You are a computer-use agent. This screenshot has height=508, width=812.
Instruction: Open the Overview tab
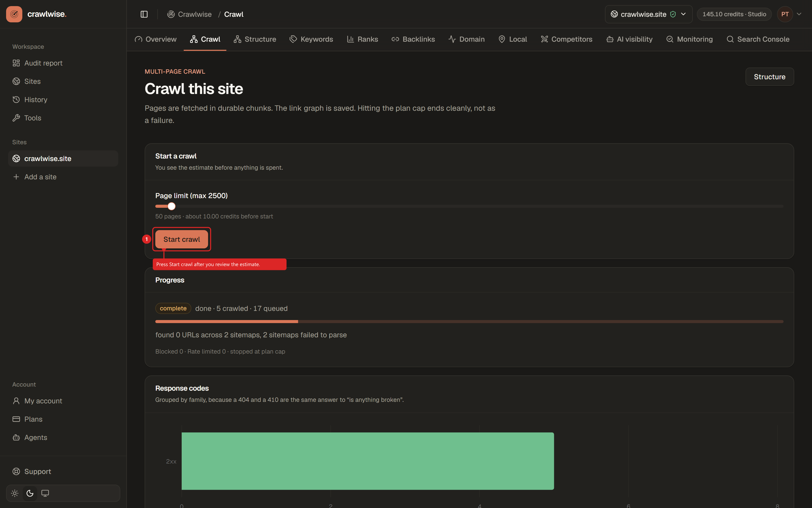coord(156,39)
